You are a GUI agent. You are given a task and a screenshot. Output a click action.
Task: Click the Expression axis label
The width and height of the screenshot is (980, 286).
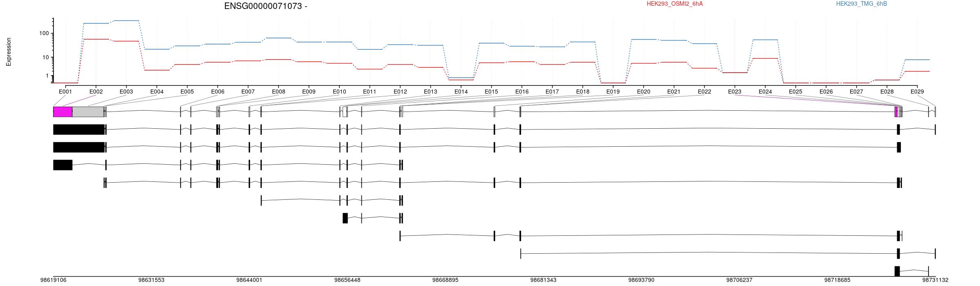click(9, 52)
